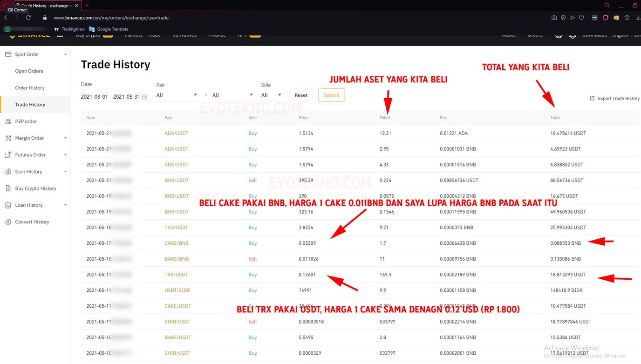The image size is (641, 364).
Task: Click the browser reload button
Action: click(28, 18)
